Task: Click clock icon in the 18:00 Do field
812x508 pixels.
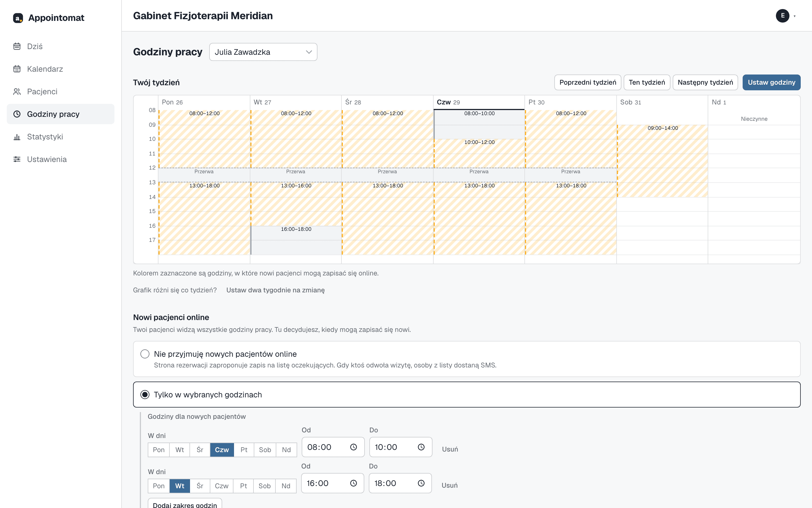Action: [421, 483]
